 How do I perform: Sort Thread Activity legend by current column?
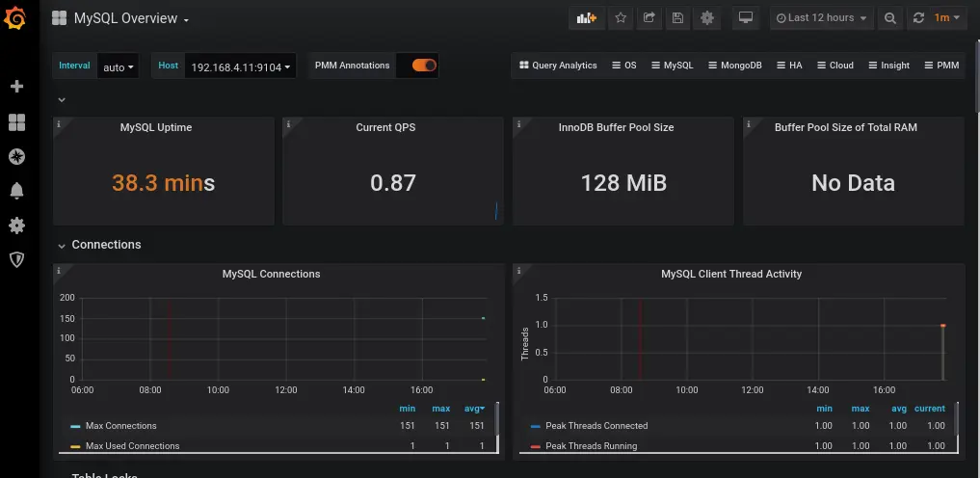930,409
